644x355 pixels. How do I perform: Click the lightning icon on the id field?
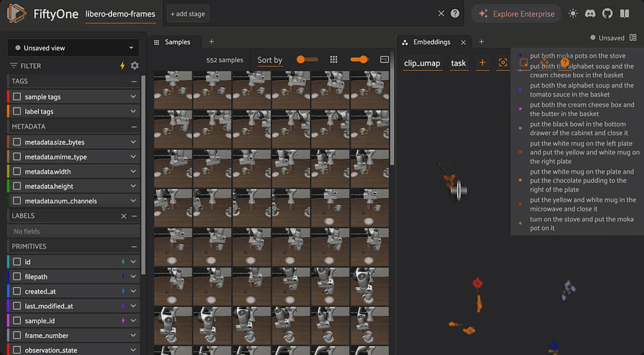point(123,262)
